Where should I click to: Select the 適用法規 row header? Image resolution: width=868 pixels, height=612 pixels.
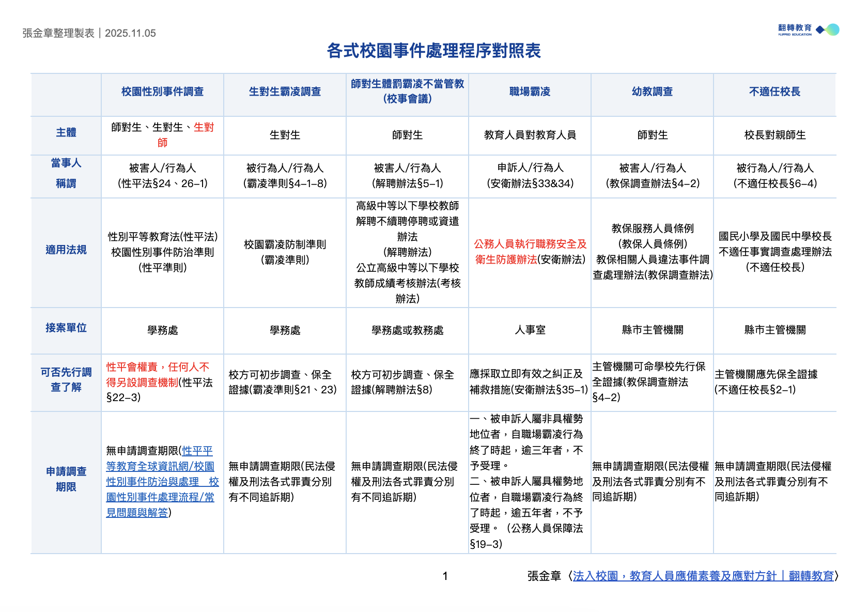click(x=66, y=250)
